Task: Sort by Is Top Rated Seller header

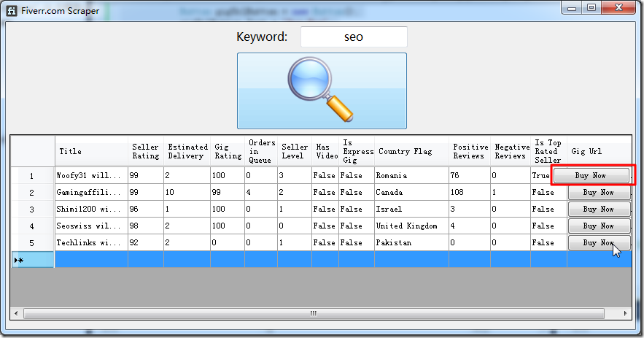Action: pyautogui.click(x=548, y=151)
